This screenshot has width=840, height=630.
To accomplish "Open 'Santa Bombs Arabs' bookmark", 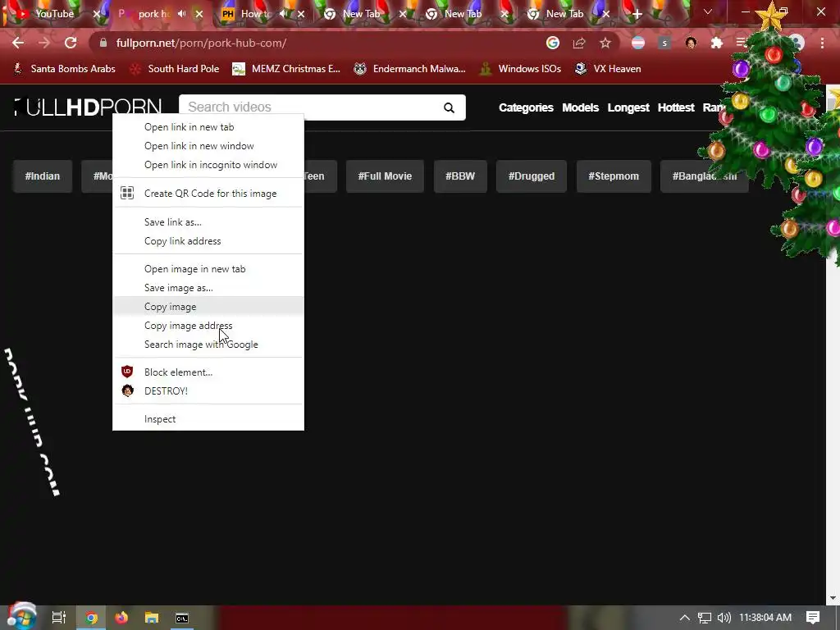I will [64, 69].
